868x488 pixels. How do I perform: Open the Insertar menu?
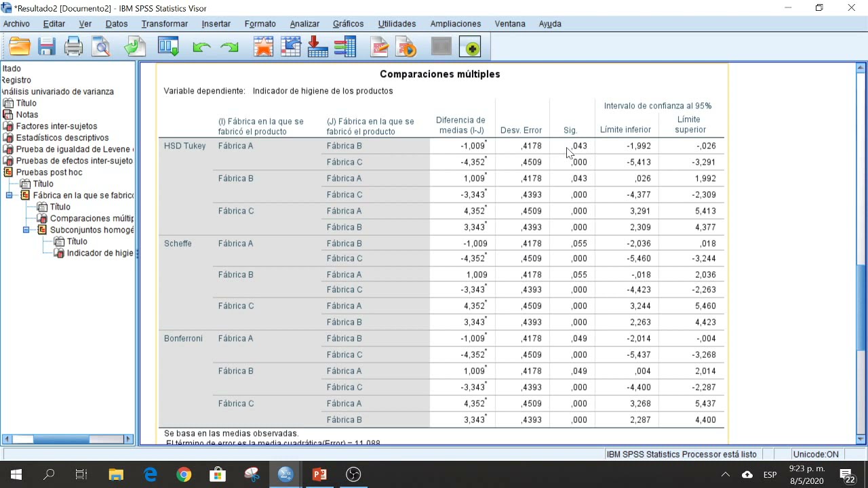(x=216, y=24)
